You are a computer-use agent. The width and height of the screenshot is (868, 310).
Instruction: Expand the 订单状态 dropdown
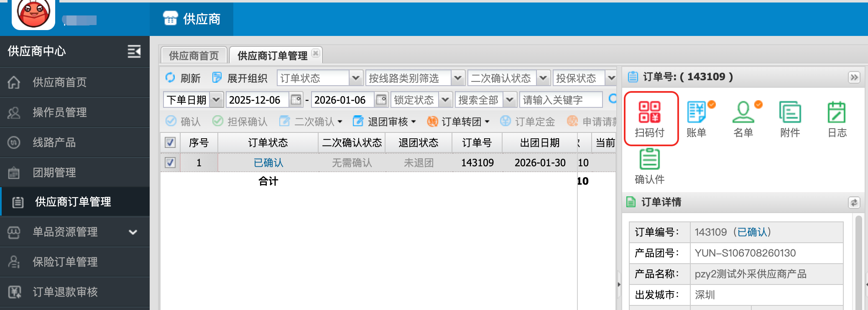(355, 78)
